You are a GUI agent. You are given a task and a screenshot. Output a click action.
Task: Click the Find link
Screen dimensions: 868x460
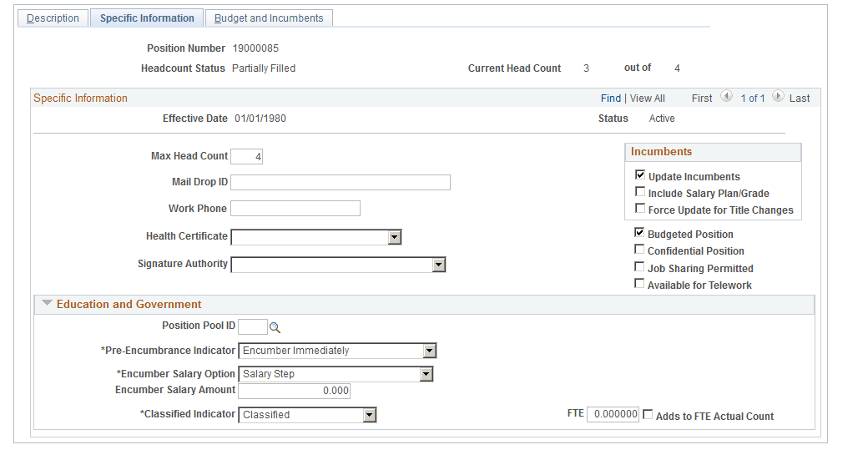(611, 99)
